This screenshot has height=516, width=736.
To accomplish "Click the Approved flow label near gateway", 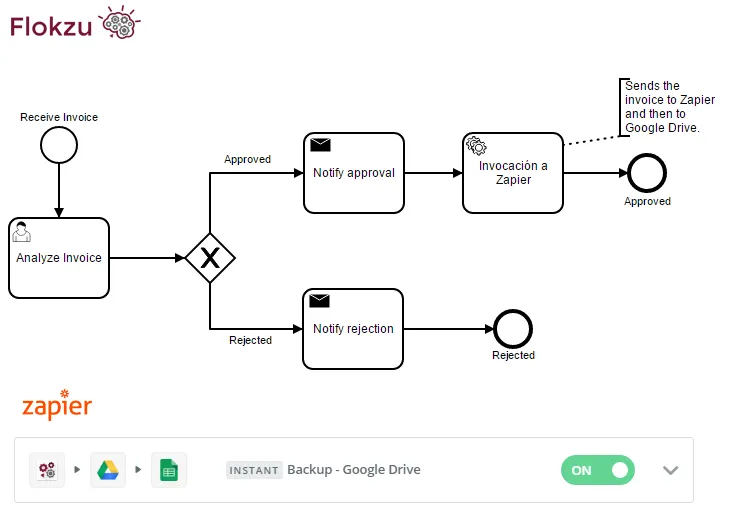I will click(x=247, y=159).
